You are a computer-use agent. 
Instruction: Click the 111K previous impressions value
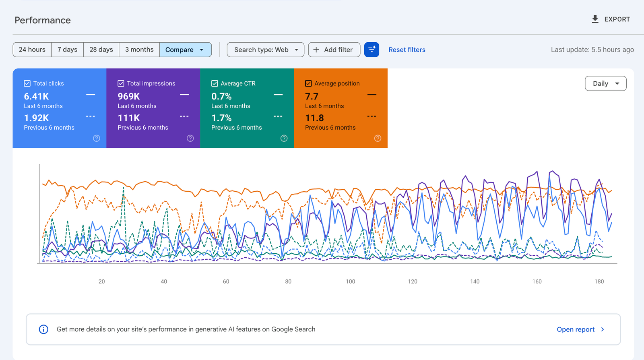pyautogui.click(x=129, y=118)
